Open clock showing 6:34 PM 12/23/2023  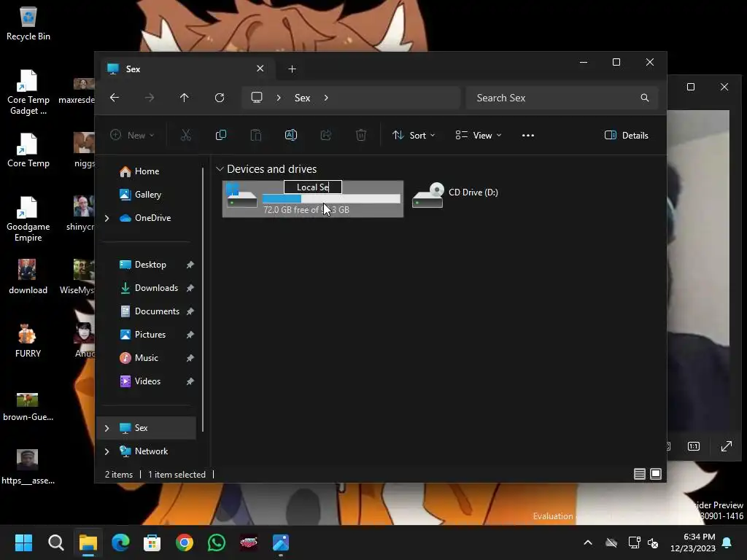(x=693, y=542)
